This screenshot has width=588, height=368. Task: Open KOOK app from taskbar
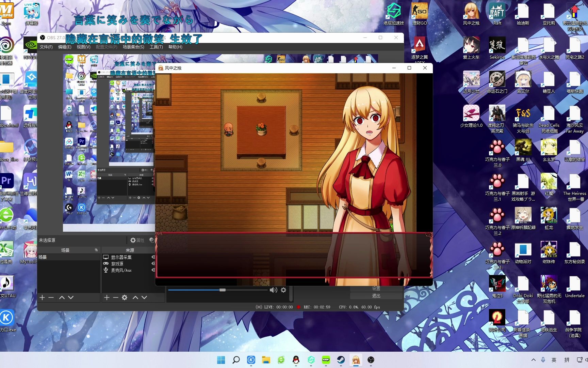coord(326,360)
